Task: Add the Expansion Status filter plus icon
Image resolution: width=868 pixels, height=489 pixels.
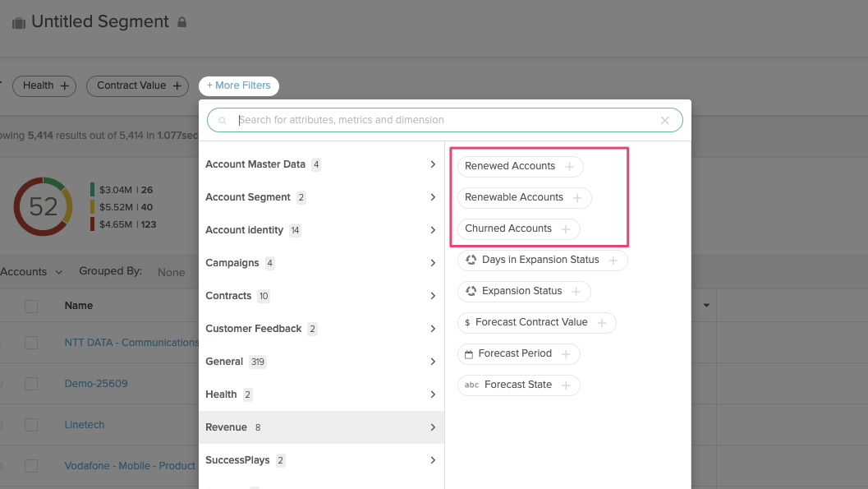Action: [x=576, y=292]
